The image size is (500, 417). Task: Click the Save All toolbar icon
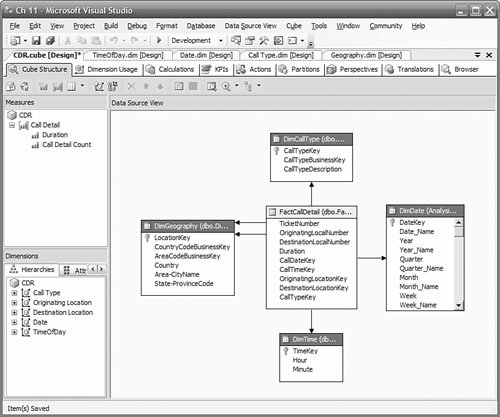50,41
